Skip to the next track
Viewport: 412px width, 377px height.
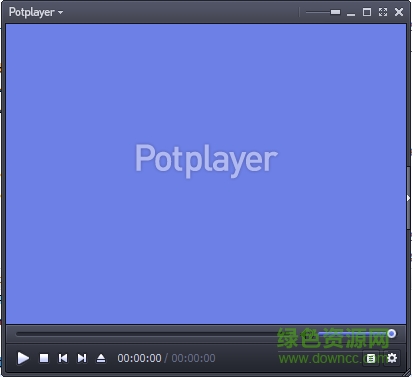point(82,358)
